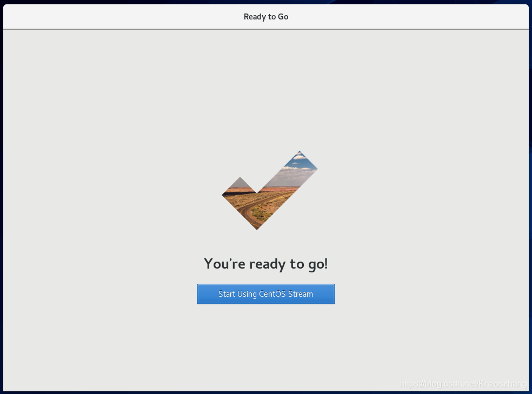The height and width of the screenshot is (394, 532).
Task: Click the desert road checkmark image
Action: click(270, 190)
